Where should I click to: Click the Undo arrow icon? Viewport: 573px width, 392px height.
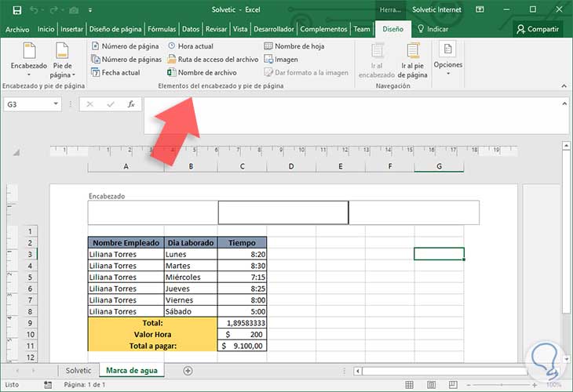34,10
